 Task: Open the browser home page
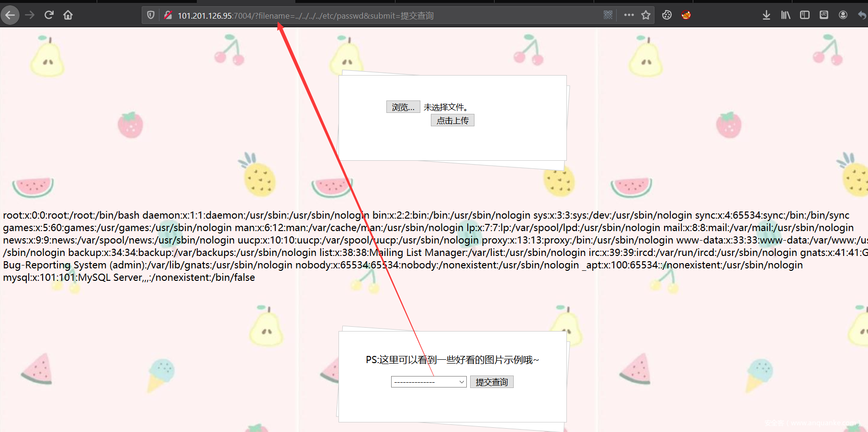click(x=68, y=15)
